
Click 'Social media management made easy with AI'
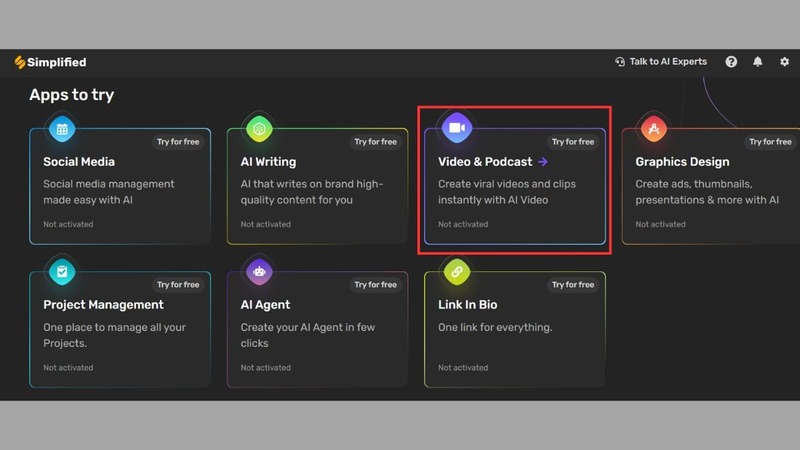(x=109, y=192)
